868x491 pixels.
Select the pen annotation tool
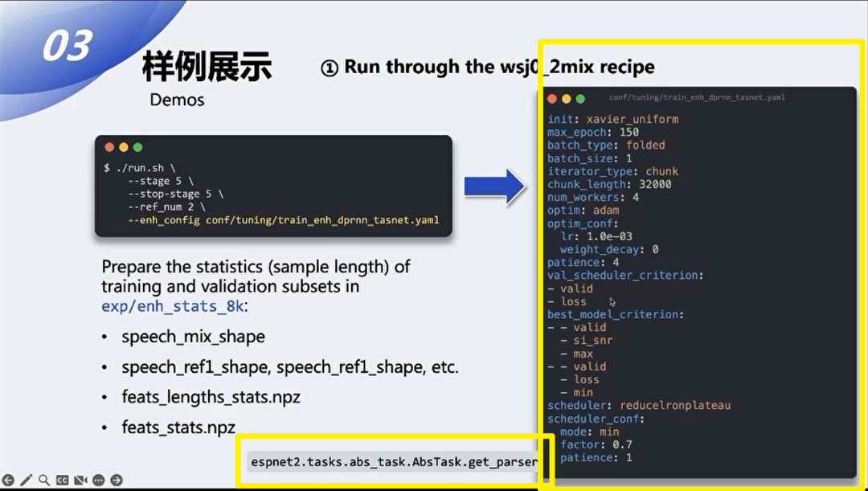tap(26, 480)
